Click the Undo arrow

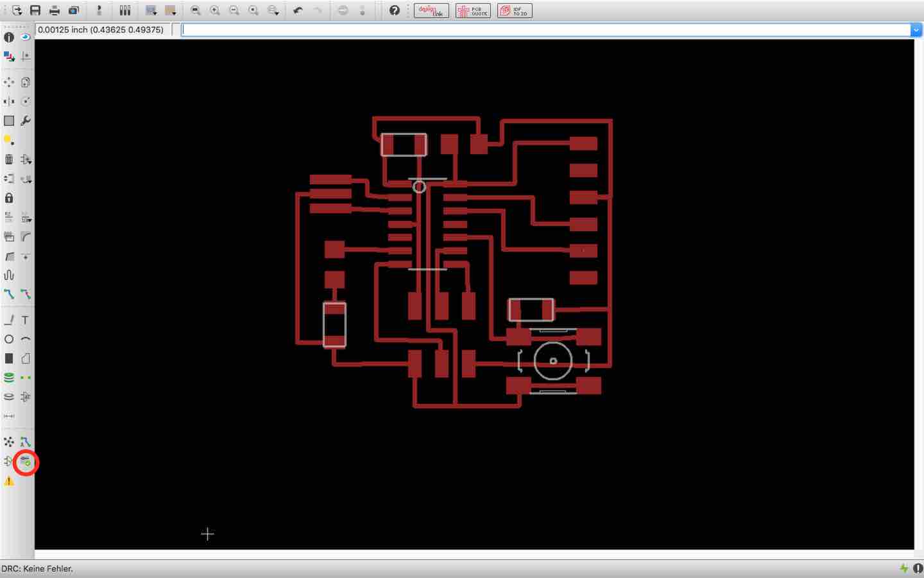click(x=298, y=10)
